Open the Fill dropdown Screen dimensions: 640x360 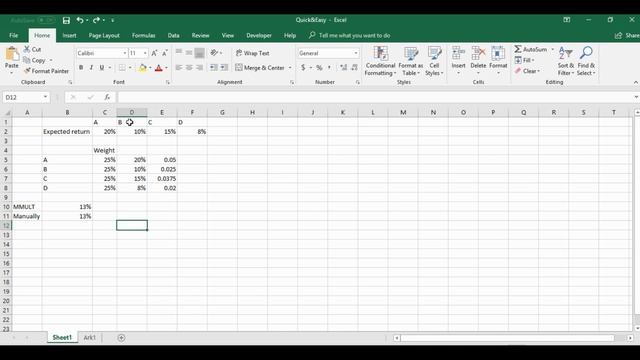coord(524,60)
